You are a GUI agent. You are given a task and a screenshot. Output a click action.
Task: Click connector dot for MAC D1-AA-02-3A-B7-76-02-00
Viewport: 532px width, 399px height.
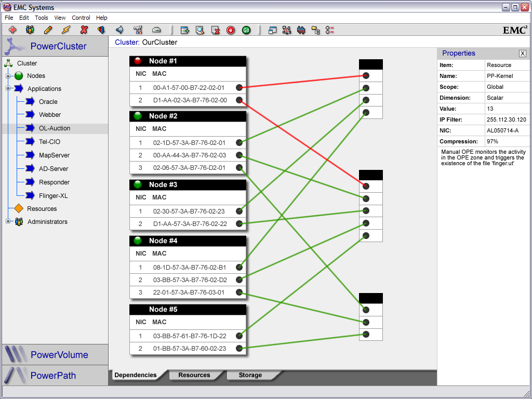click(239, 100)
